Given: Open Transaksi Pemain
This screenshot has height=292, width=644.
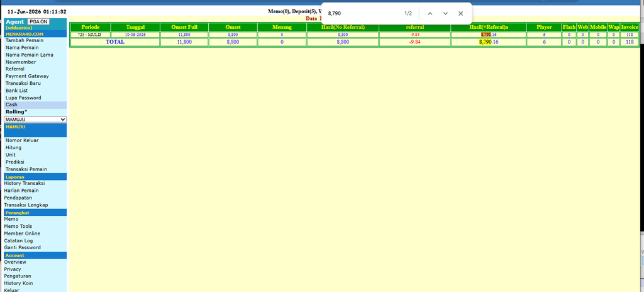Looking at the screenshot, I should (26, 169).
